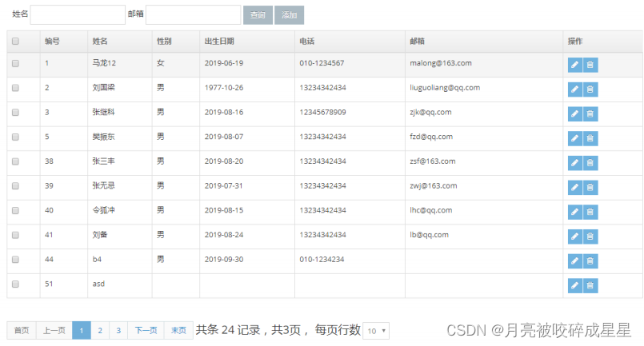Check the b4 row checkbox
Image resolution: width=644 pixels, height=346 pixels.
tap(16, 260)
